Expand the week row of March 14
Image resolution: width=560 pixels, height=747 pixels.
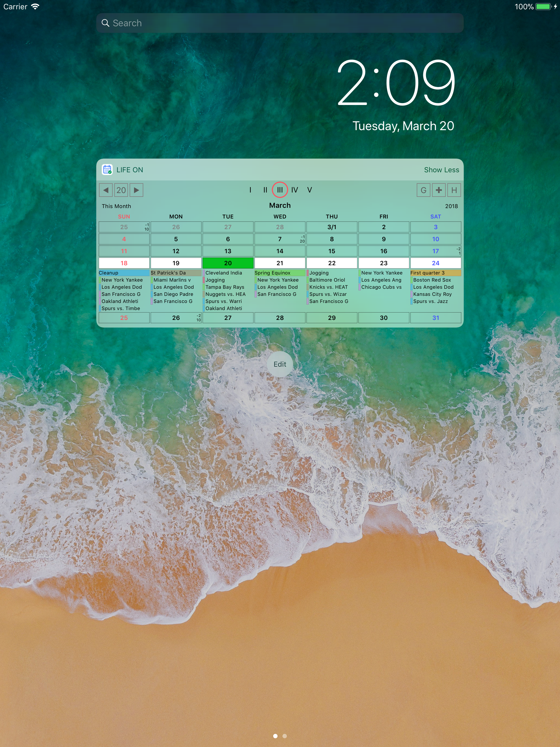pyautogui.click(x=280, y=251)
